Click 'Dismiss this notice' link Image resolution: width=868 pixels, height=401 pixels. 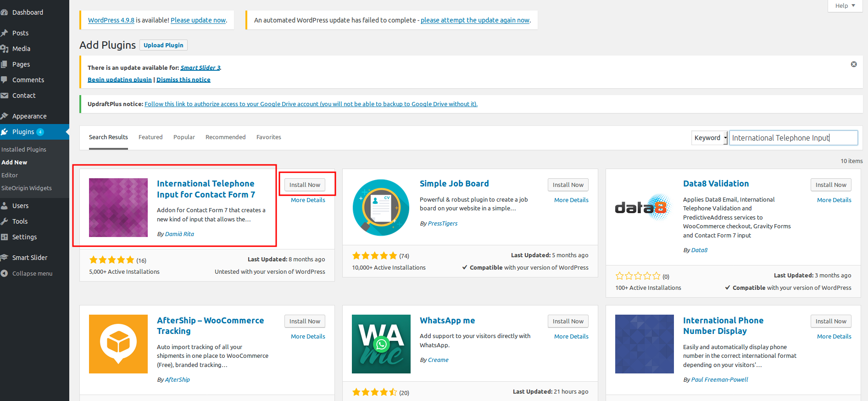click(x=184, y=79)
